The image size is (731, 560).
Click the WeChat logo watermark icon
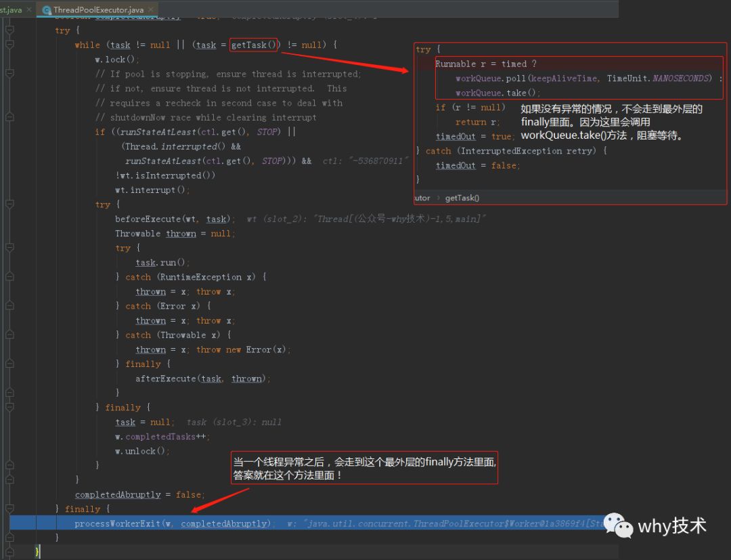(x=618, y=526)
